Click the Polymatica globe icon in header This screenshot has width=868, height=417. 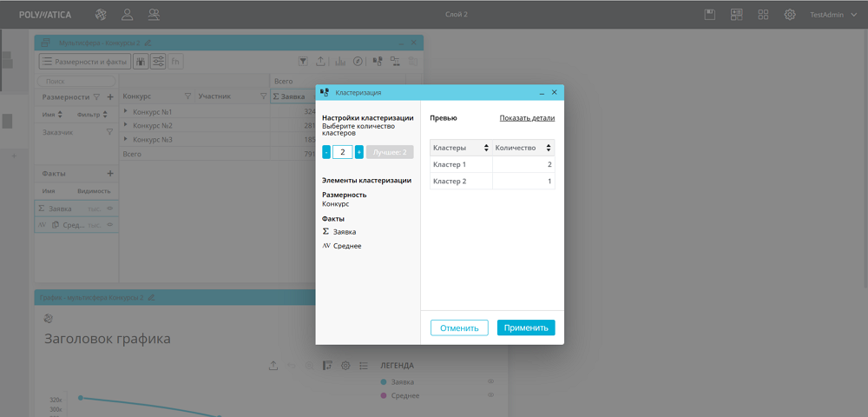pos(101,14)
